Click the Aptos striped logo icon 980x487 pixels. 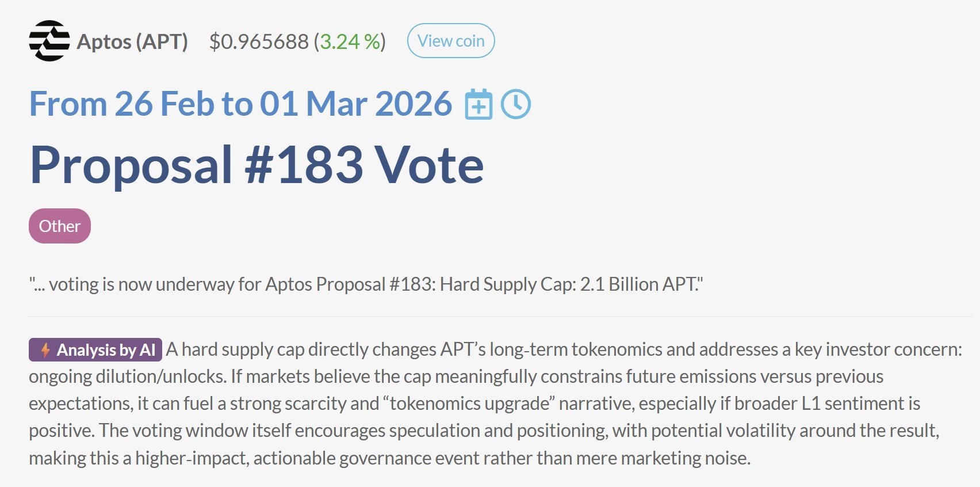49,41
